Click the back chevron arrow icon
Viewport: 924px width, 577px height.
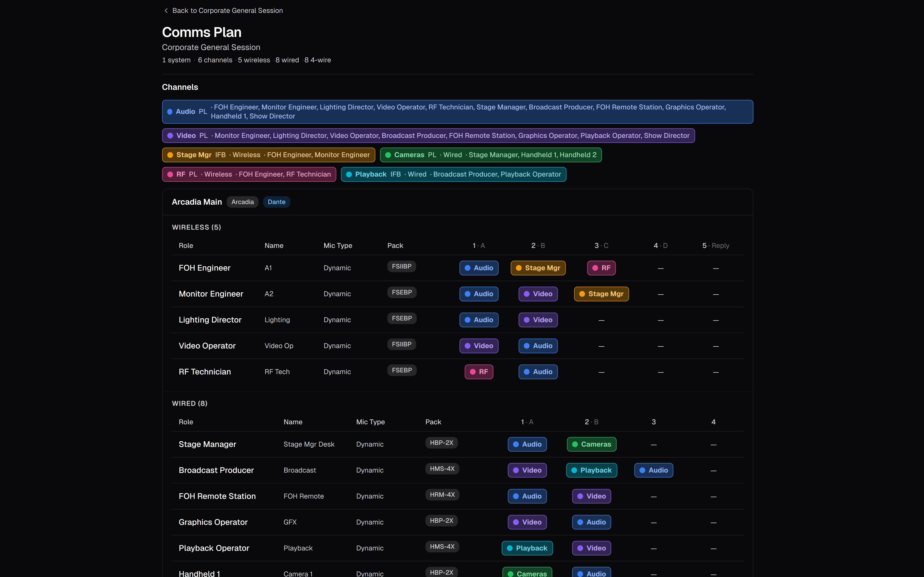[166, 11]
